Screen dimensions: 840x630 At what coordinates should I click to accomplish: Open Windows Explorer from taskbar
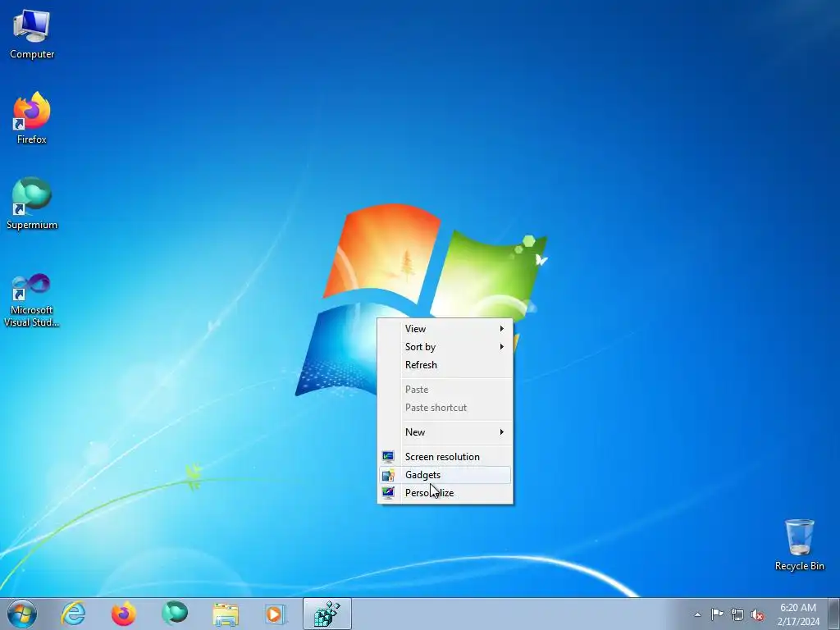pos(226,614)
